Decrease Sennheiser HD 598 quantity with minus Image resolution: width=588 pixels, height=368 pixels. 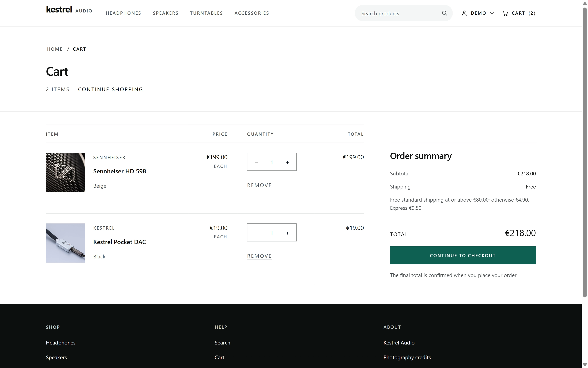256,162
